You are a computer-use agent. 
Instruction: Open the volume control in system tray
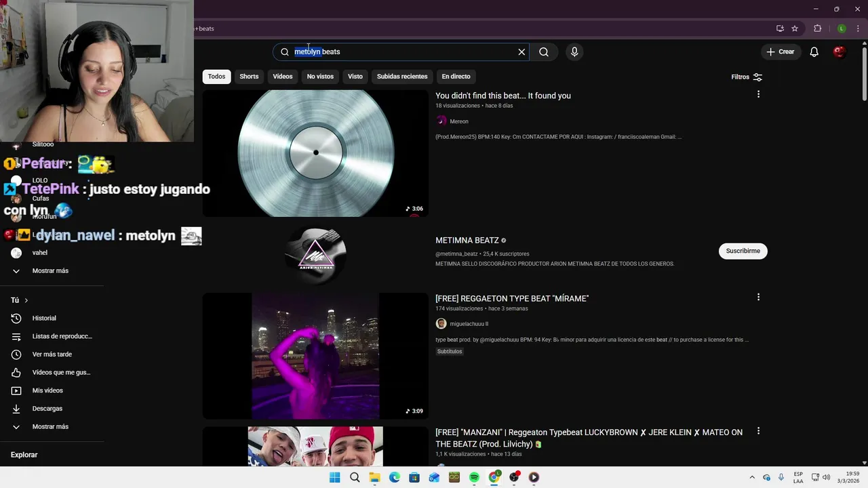pos(826,477)
